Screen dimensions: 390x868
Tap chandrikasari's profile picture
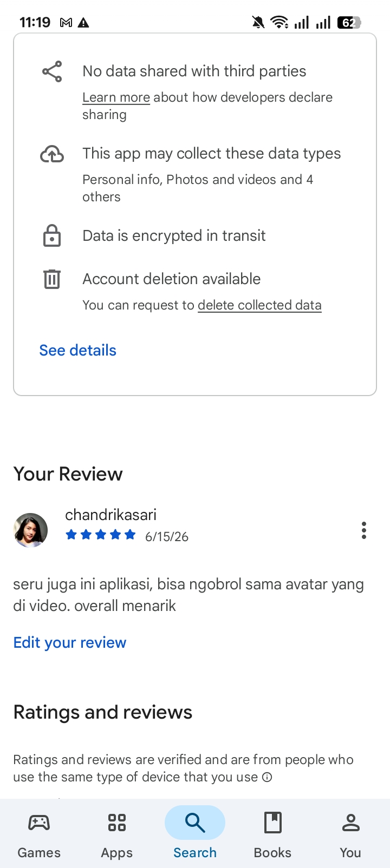[x=30, y=530]
